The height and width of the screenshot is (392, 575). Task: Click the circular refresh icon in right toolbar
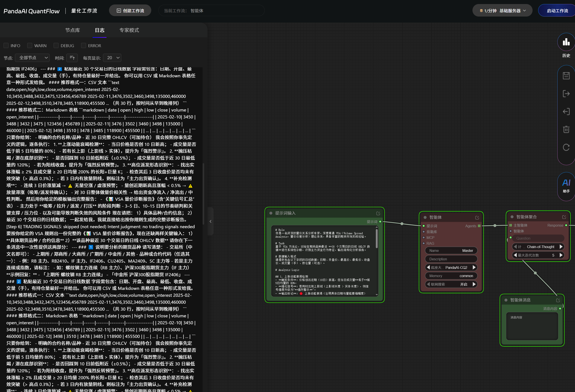[566, 147]
